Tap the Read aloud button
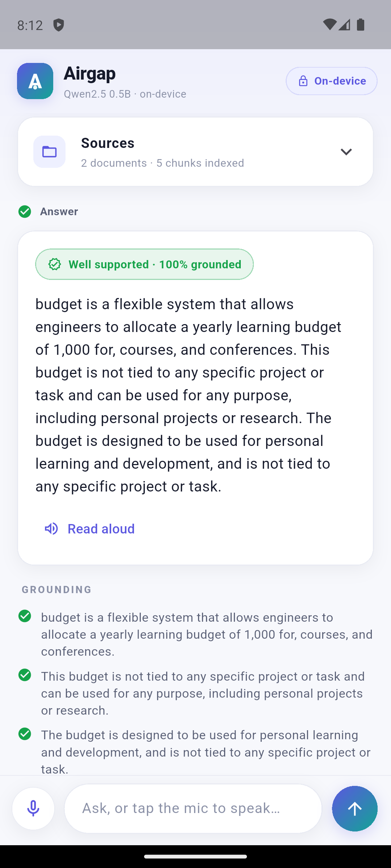Viewport: 391px width, 868px height. pyautogui.click(x=89, y=529)
